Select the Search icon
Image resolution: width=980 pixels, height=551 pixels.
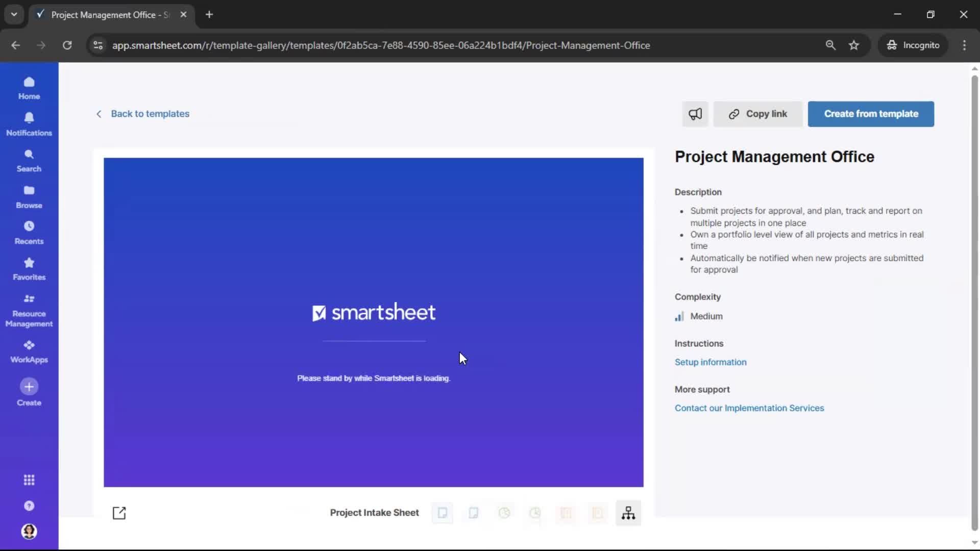click(29, 160)
